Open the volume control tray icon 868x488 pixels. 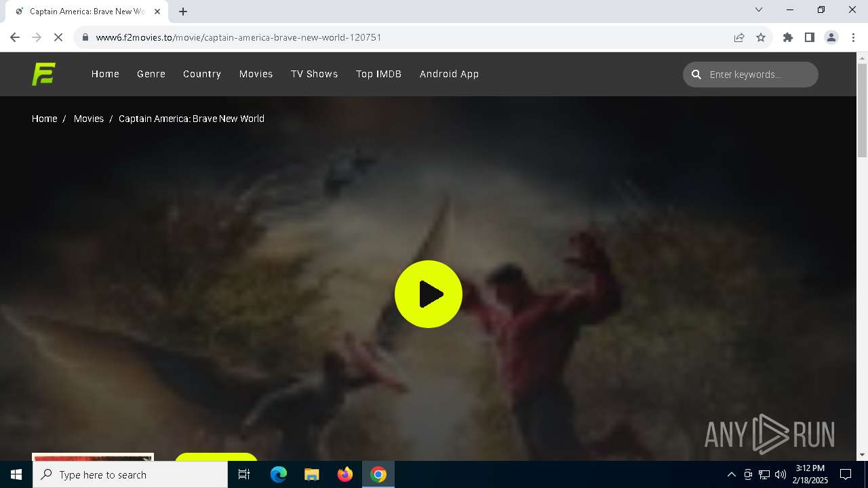(x=781, y=474)
